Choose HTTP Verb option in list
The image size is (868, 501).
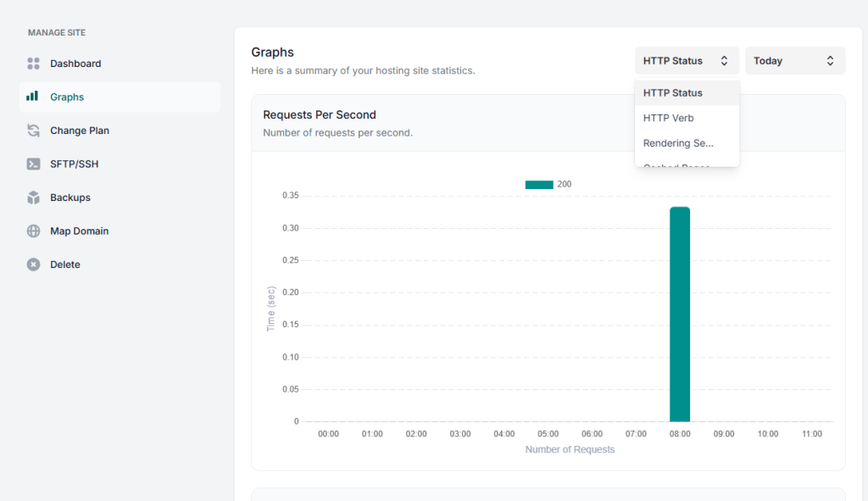click(x=687, y=118)
